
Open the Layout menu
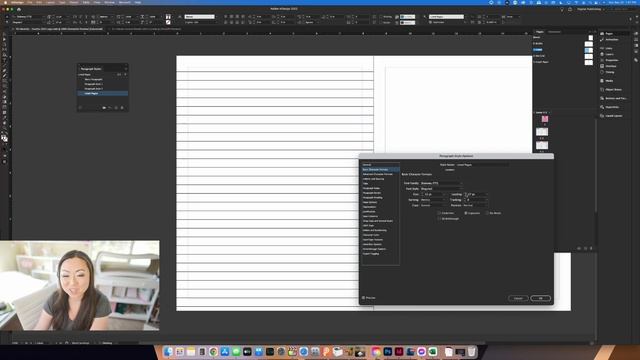50,2
